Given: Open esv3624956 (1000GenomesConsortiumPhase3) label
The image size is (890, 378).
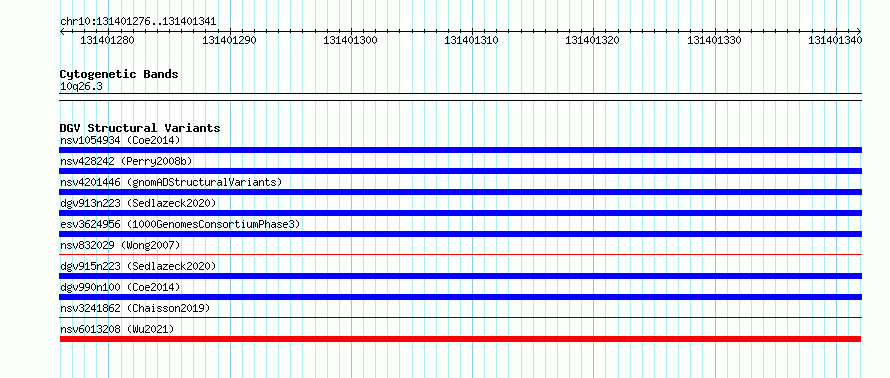Looking at the screenshot, I should pyautogui.click(x=180, y=224).
